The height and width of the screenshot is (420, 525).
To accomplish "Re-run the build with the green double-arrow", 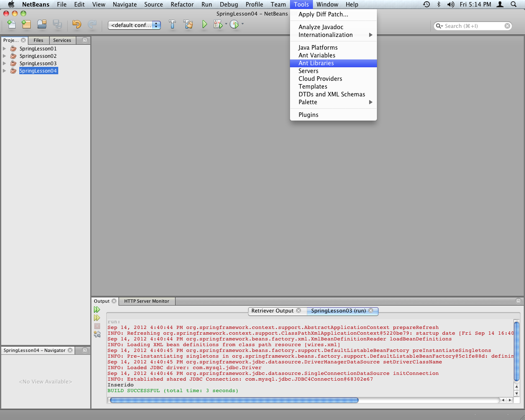I will tap(97, 310).
